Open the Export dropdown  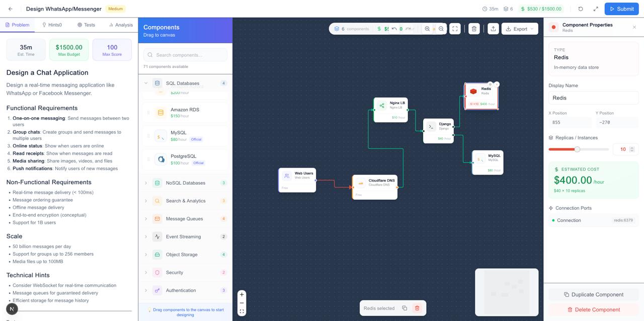click(x=520, y=29)
